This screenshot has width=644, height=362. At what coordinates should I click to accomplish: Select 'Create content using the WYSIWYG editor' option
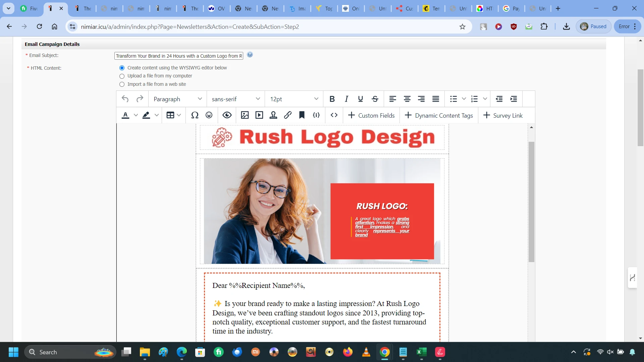click(122, 68)
